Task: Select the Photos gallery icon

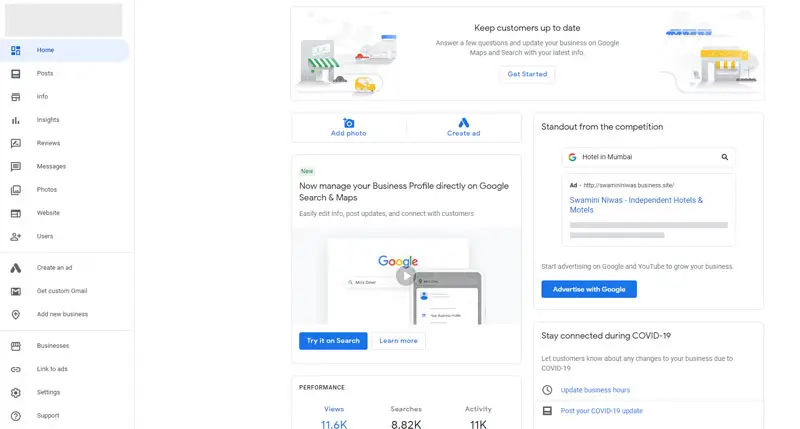Action: tap(16, 190)
